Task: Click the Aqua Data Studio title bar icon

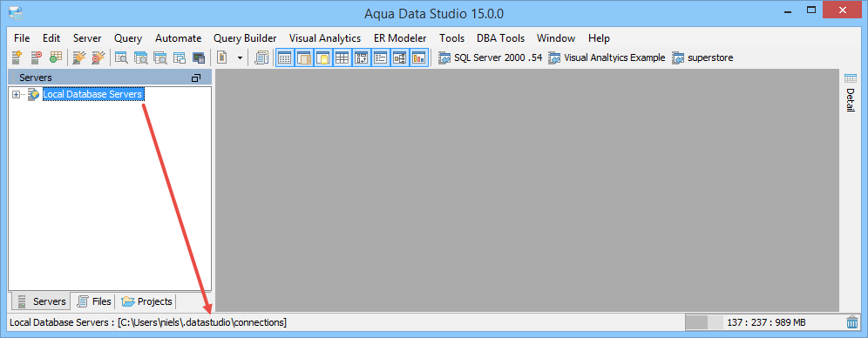Action: click(x=16, y=12)
